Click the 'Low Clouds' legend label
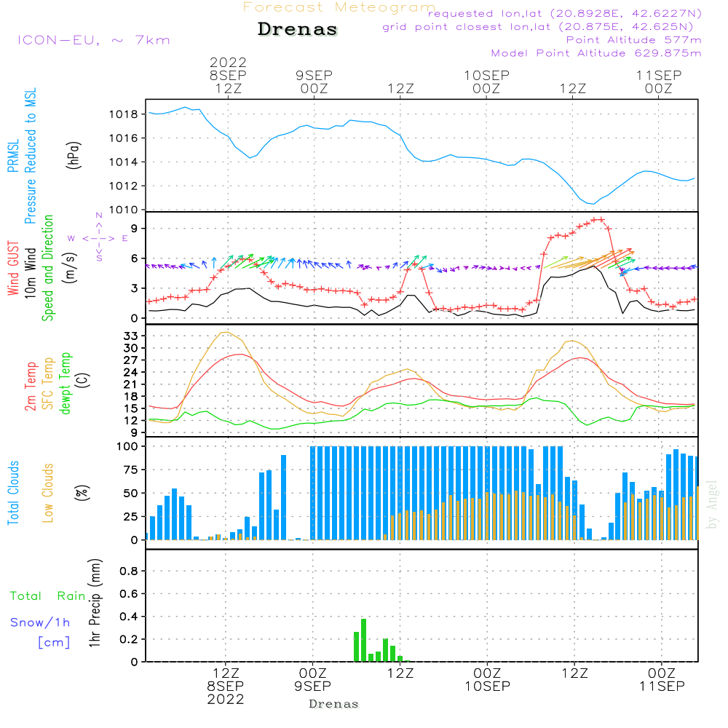This screenshot has height=728, width=728. click(48, 493)
